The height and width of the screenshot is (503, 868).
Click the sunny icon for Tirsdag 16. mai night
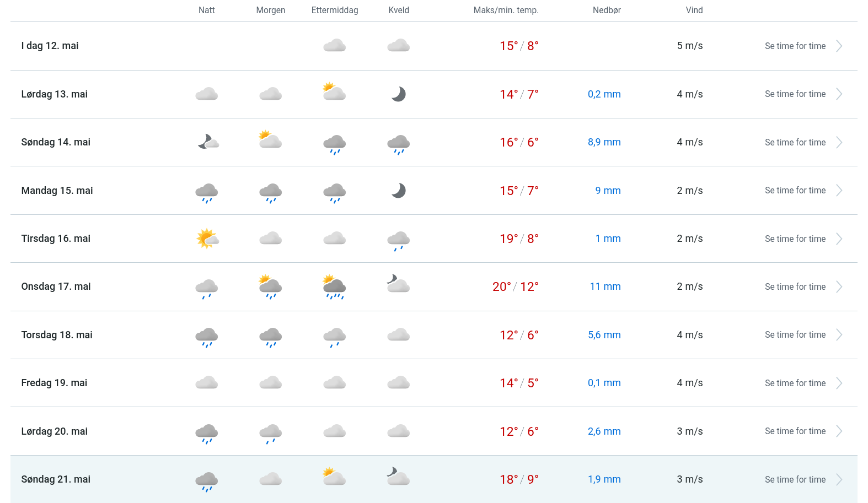(x=207, y=239)
